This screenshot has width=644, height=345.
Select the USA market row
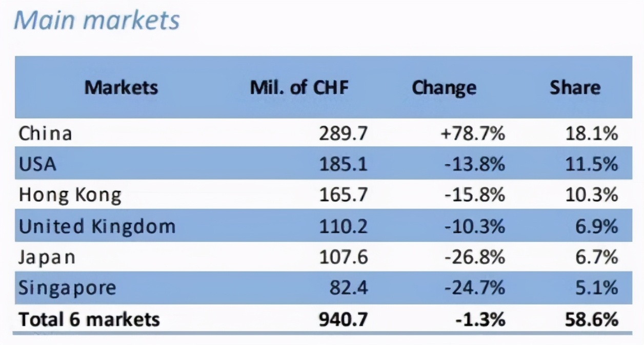37,164
